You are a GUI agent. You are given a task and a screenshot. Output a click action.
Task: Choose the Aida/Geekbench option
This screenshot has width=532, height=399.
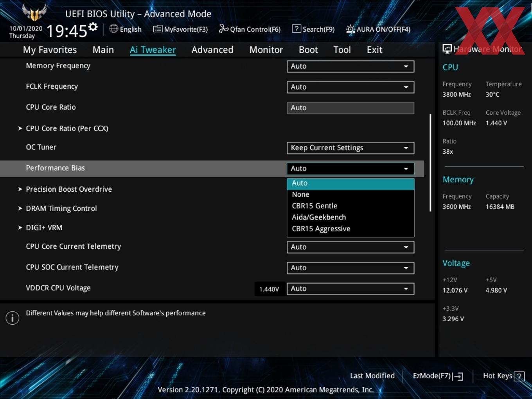350,217
